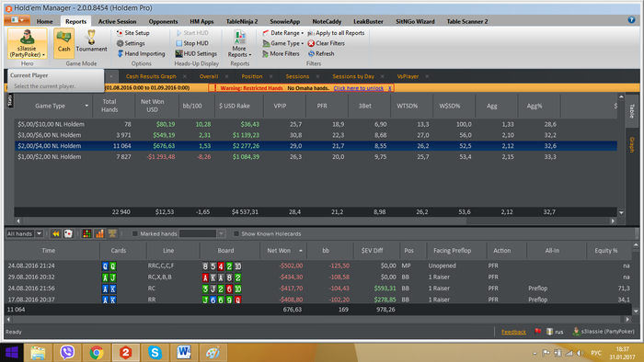
Task: Sort by bb/100 column header
Action: (x=192, y=106)
